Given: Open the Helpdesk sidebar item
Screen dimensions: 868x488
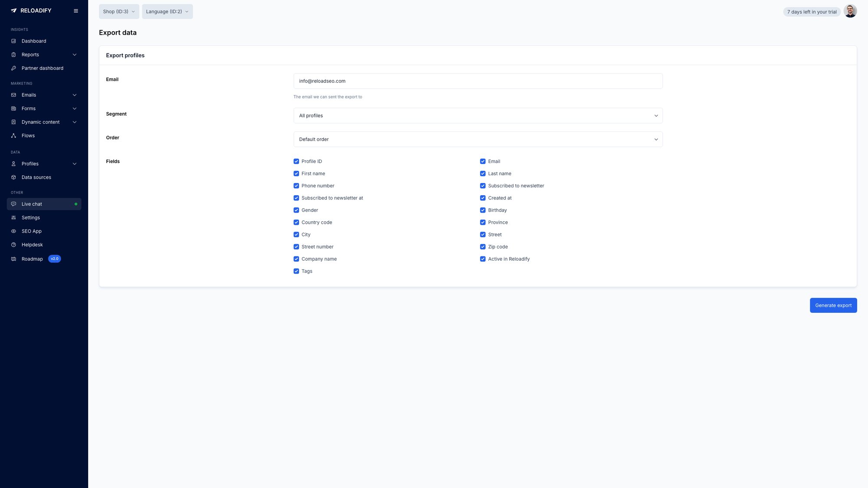Looking at the screenshot, I should 32,245.
